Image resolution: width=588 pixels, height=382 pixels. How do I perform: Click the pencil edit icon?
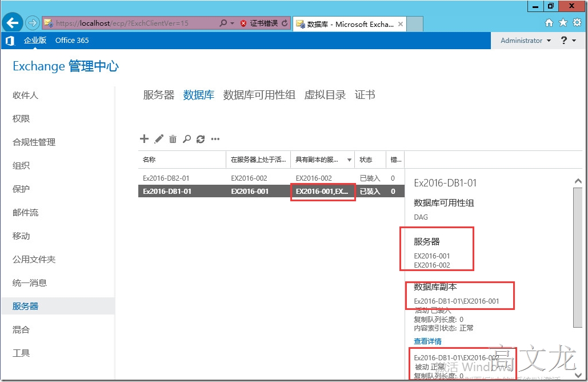tap(159, 139)
